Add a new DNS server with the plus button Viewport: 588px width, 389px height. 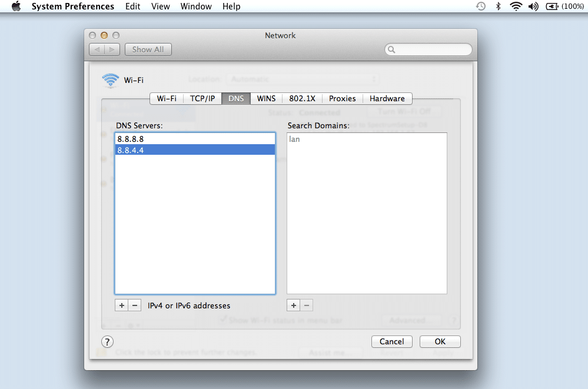pos(121,305)
